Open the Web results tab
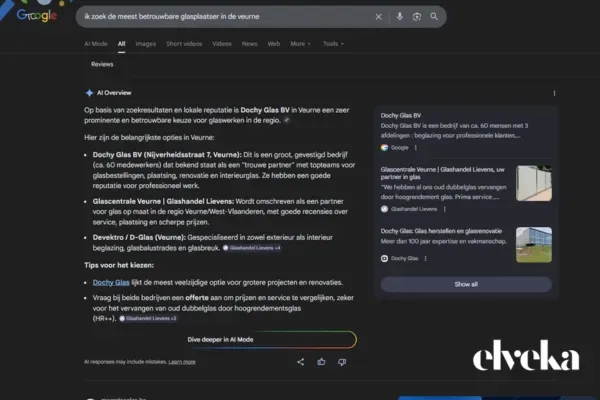This screenshot has height=400, width=600. click(x=274, y=44)
